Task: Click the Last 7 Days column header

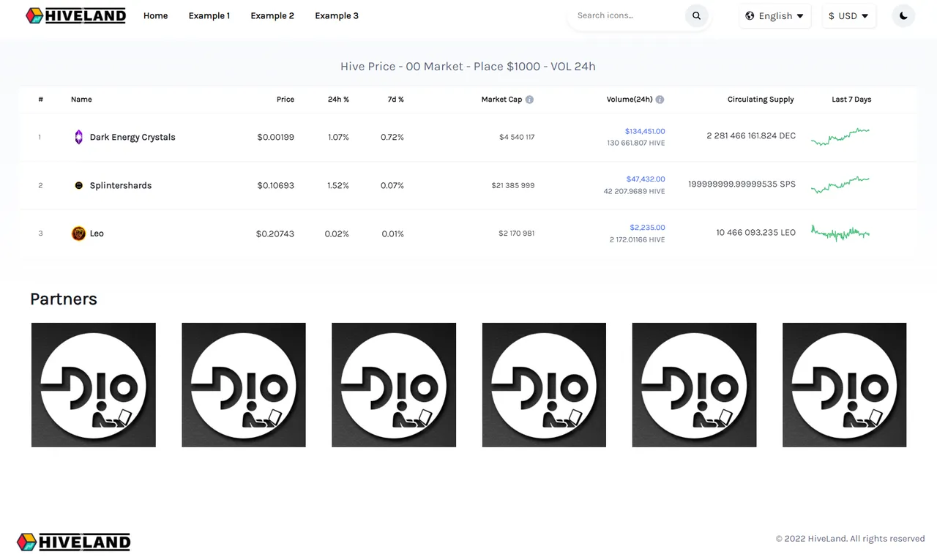Action: [x=851, y=100]
